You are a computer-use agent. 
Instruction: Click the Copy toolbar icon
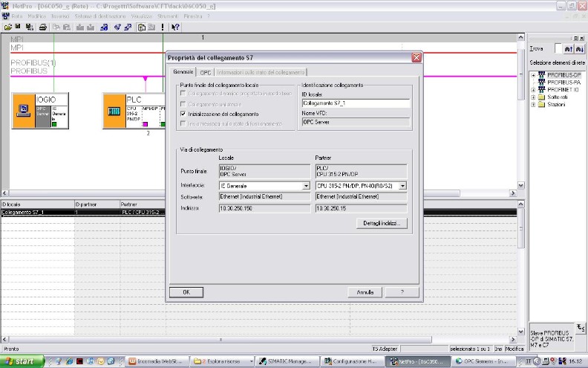pyautogui.click(x=56, y=27)
